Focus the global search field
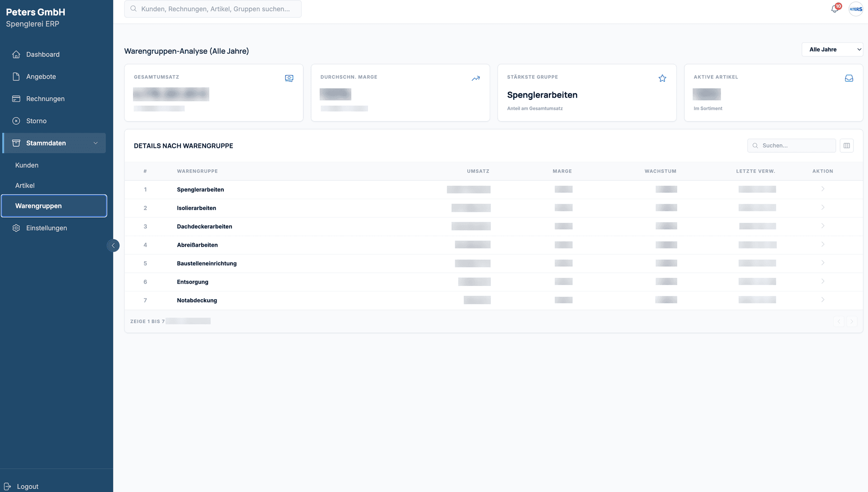 [x=213, y=9]
